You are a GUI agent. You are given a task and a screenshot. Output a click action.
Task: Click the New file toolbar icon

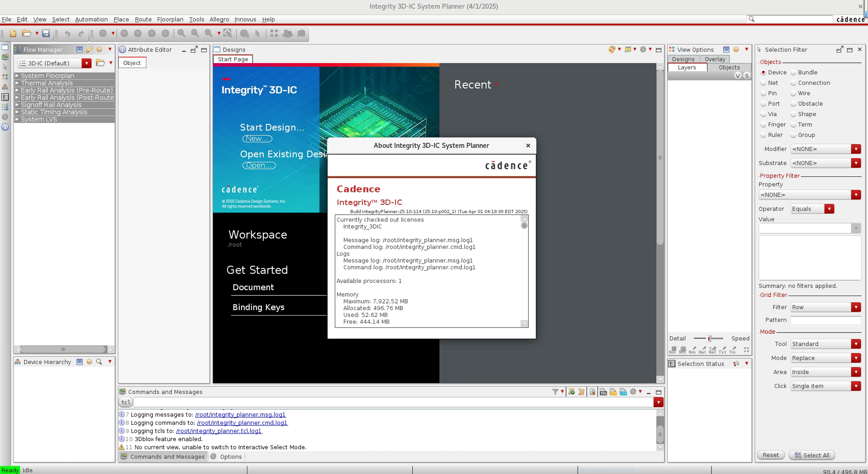13,33
